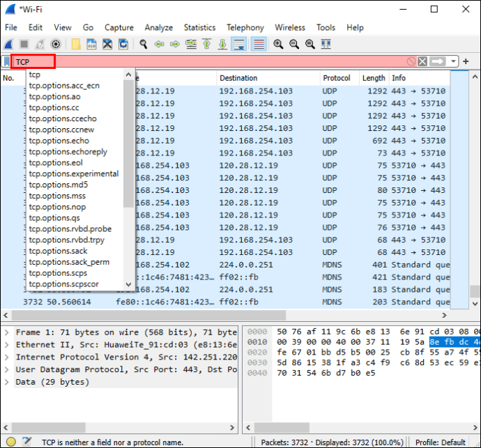Screen dimensions: 481x448
Task: Choose tcp.options.mss from the autocomplete list
Action: pyautogui.click(x=57, y=196)
